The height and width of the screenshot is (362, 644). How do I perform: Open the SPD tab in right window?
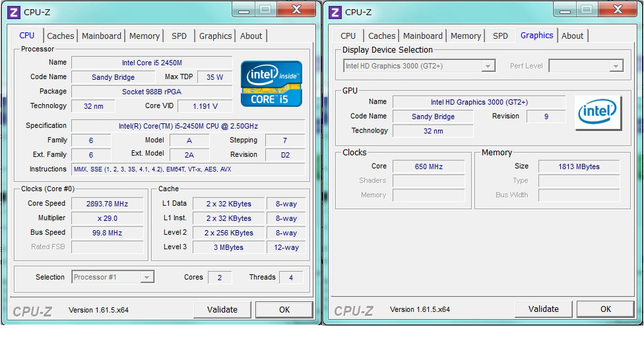[500, 36]
